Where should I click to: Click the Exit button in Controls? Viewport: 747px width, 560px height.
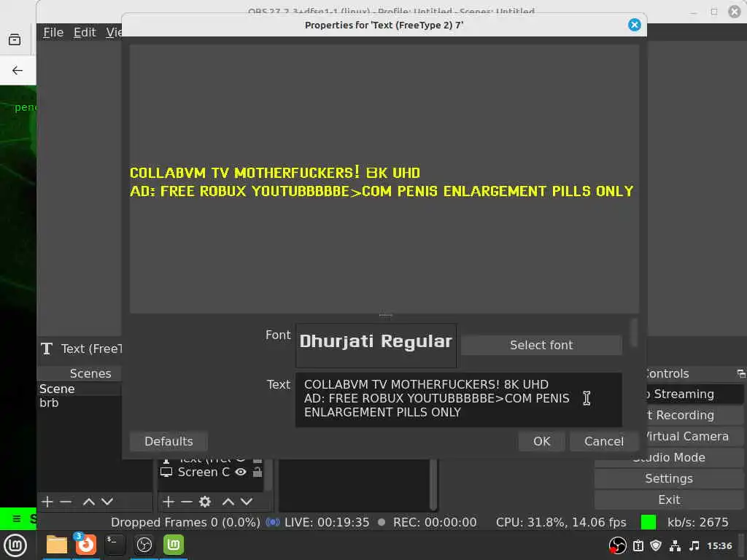pyautogui.click(x=668, y=499)
